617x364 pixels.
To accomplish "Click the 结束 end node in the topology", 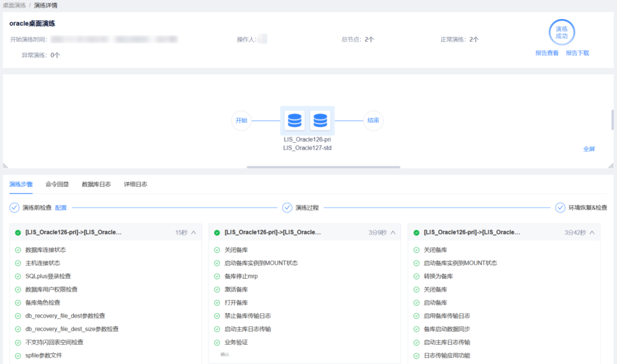I will pyautogui.click(x=373, y=121).
